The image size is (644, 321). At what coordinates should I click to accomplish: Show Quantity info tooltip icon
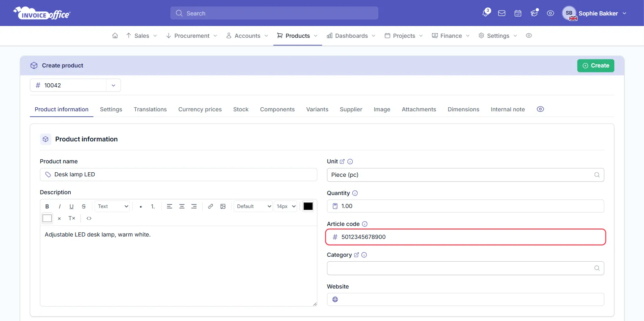tap(355, 193)
